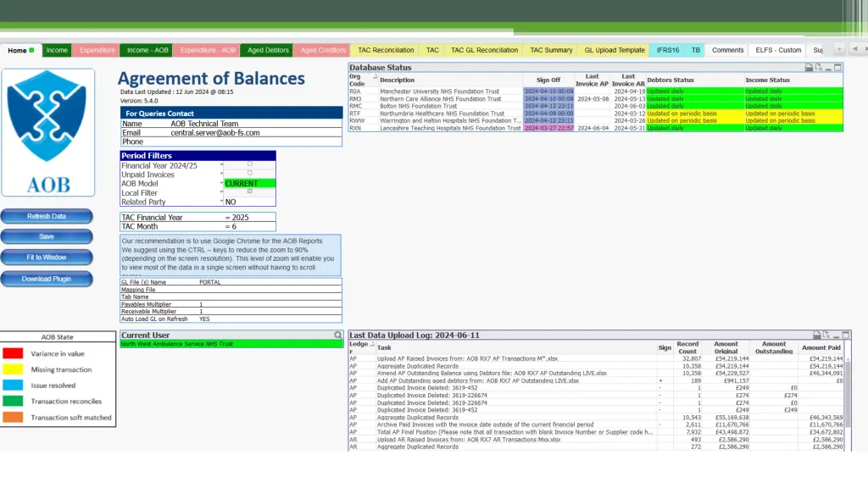
Task: Tick the Local Filter checkbox
Action: click(250, 191)
